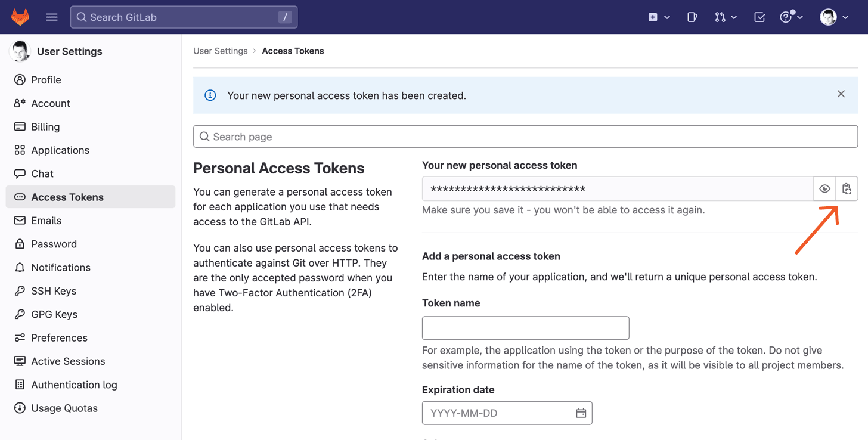The height and width of the screenshot is (440, 868).
Task: Focus the Search GitLab box
Action: 184,17
